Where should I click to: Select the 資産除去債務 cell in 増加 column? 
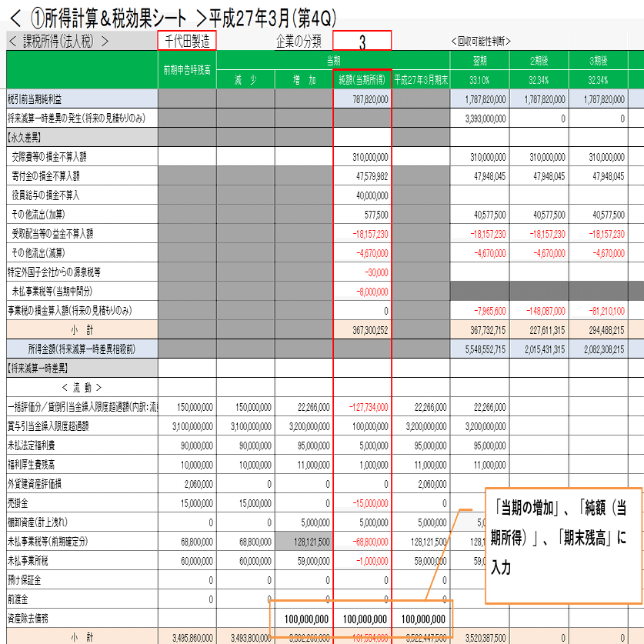tap(304, 619)
